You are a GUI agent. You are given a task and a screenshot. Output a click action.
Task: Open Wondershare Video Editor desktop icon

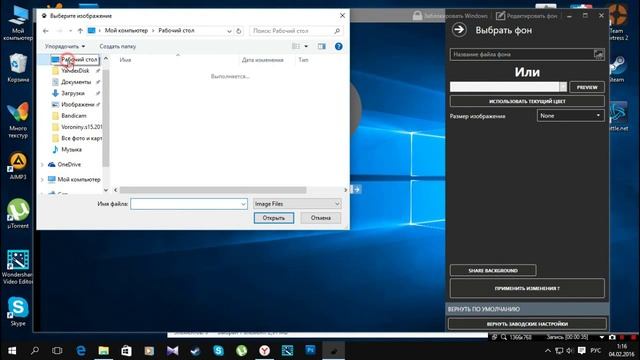18,267
